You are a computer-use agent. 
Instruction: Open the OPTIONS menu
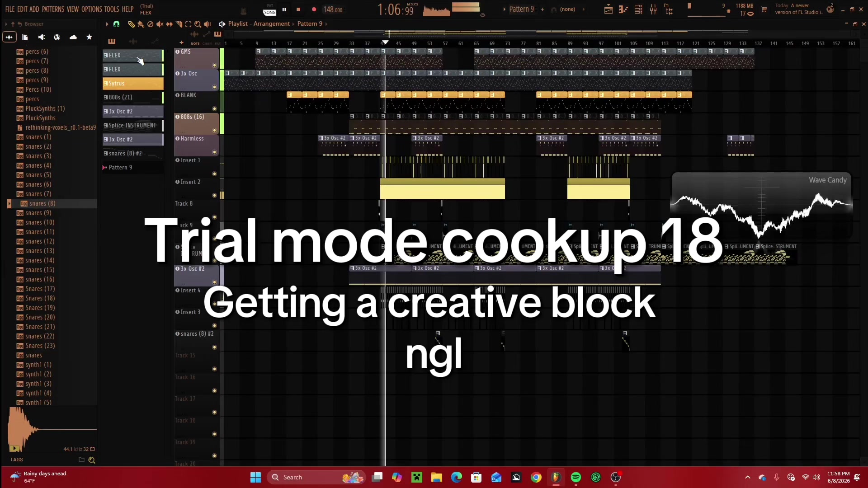click(92, 9)
